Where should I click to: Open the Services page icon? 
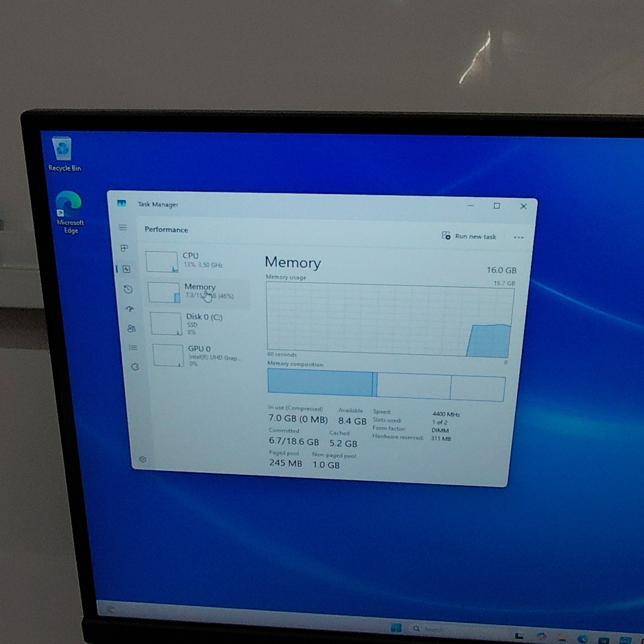[135, 367]
